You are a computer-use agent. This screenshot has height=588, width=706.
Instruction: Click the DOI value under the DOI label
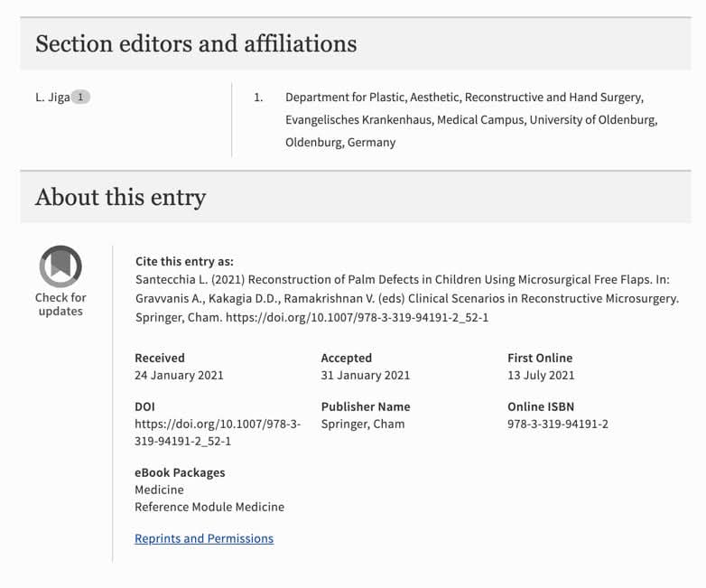coord(218,432)
